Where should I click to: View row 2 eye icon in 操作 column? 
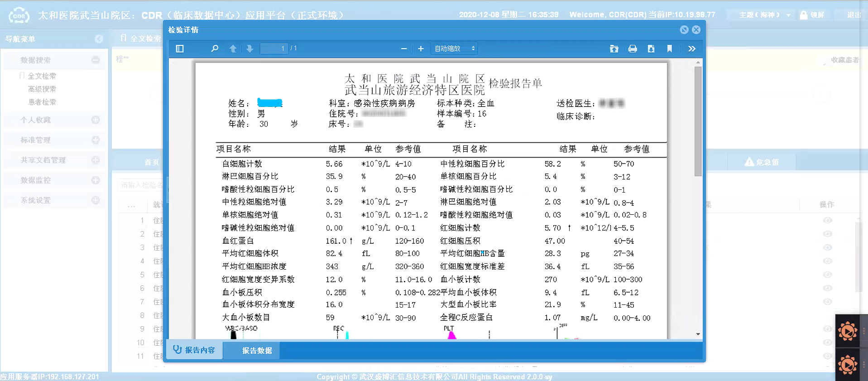pyautogui.click(x=827, y=234)
